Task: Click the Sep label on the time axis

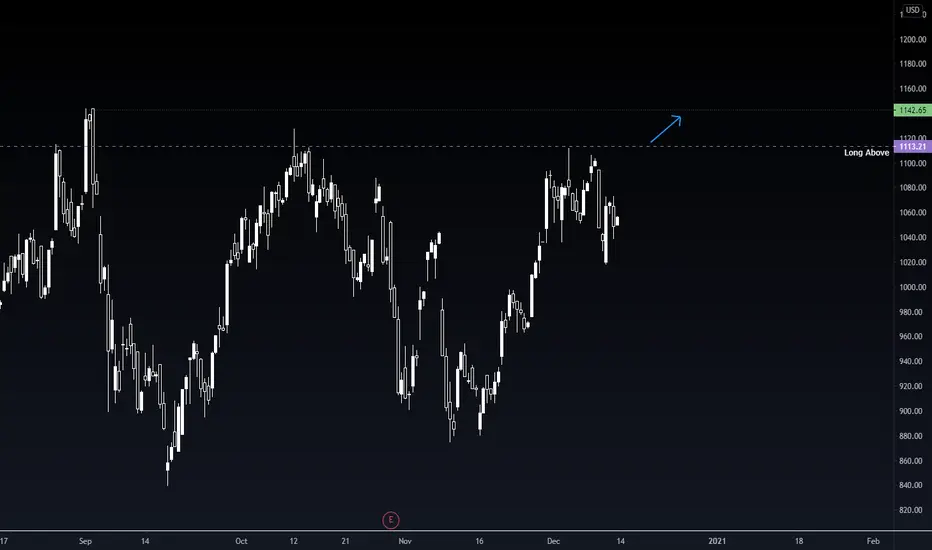Action: tap(85, 541)
